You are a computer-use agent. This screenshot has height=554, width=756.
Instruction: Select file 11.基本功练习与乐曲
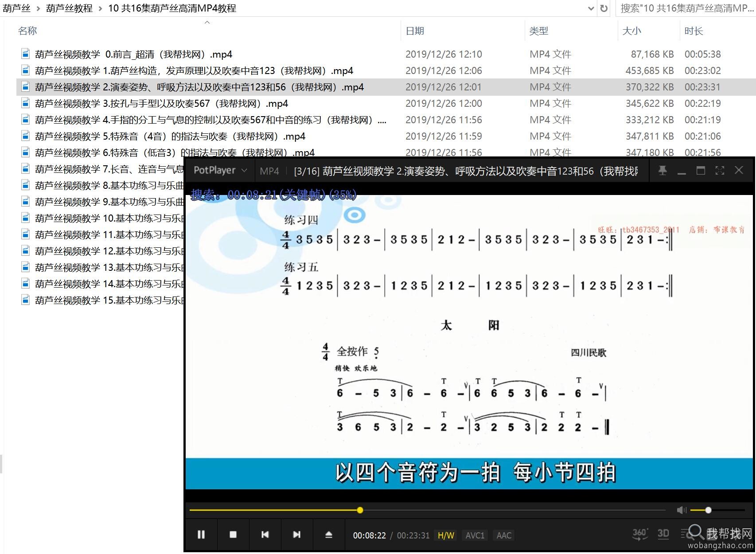coord(110,235)
